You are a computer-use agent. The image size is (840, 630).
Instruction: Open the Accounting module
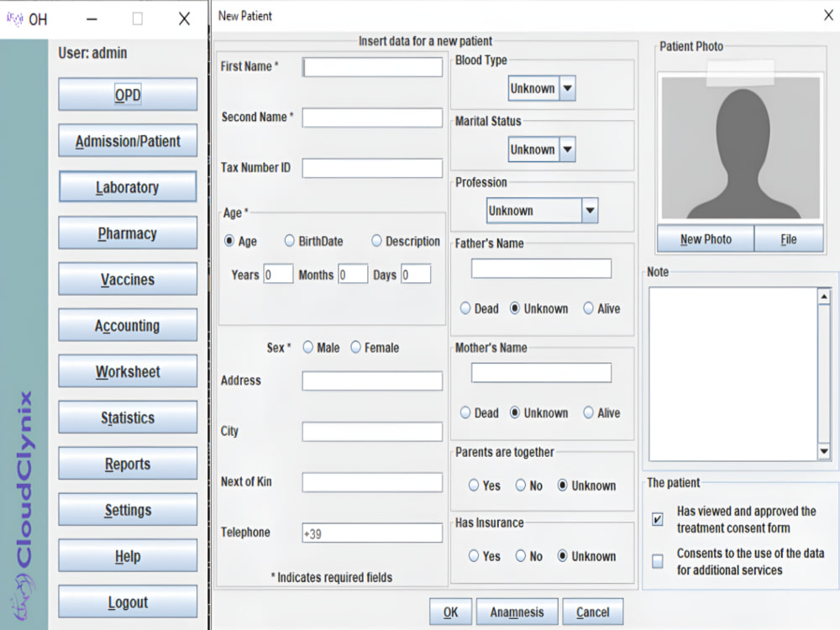128,325
